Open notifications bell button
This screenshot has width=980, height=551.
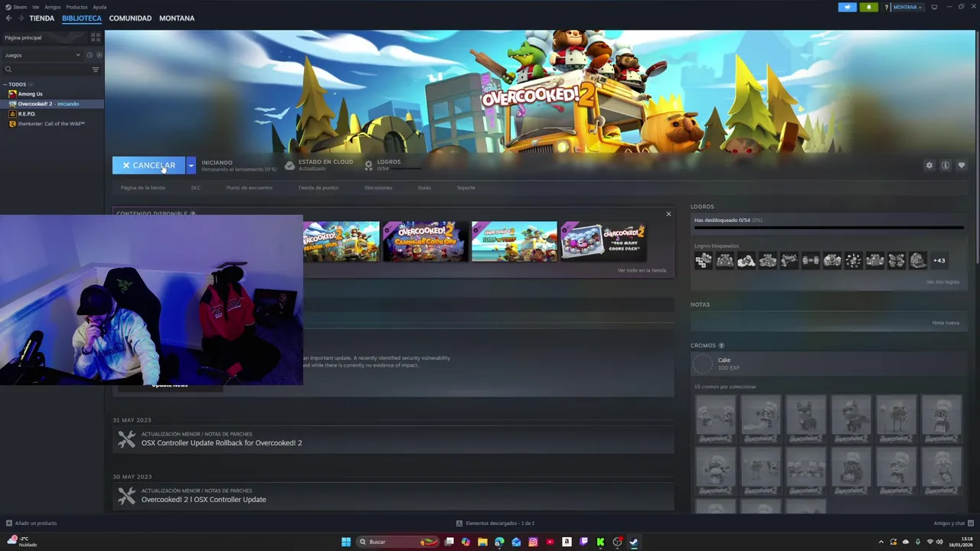[869, 7]
